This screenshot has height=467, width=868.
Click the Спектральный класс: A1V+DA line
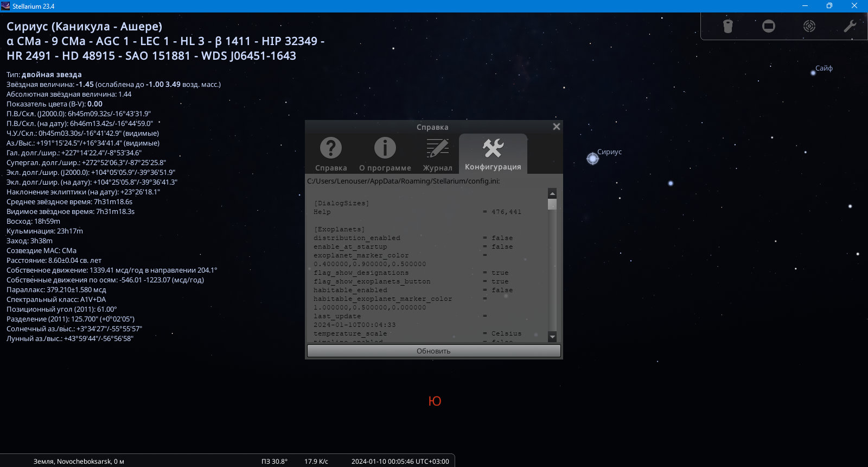tap(56, 299)
